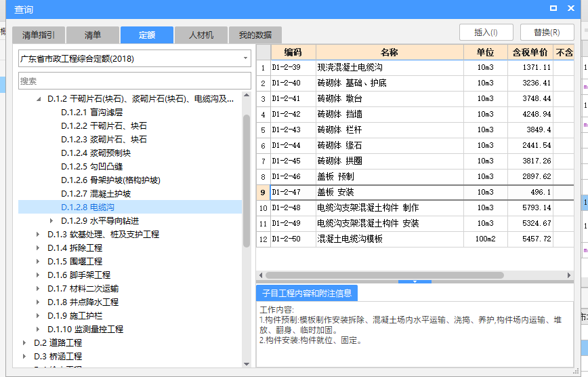Screen dimensions: 588x377
Task: Click code cell D1-2-47
Action: (293, 193)
